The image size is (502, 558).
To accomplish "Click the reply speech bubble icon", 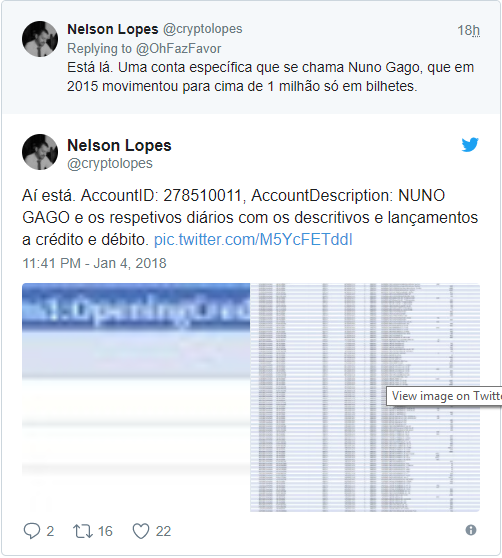I will 31,531.
